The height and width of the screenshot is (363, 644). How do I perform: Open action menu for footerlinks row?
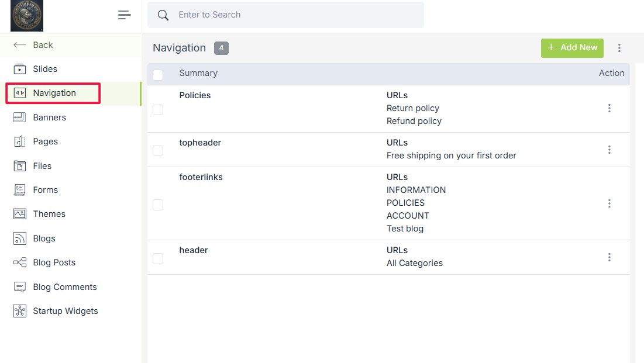[609, 203]
